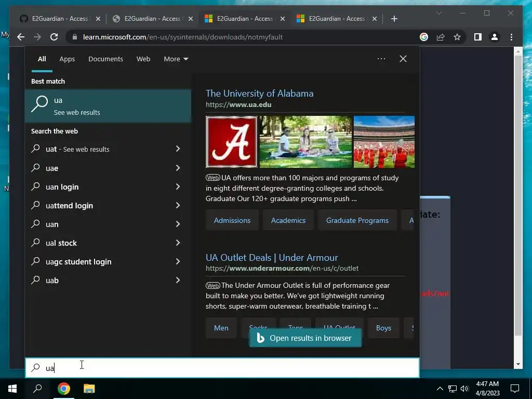Click the Google icon in address bar

424,37
